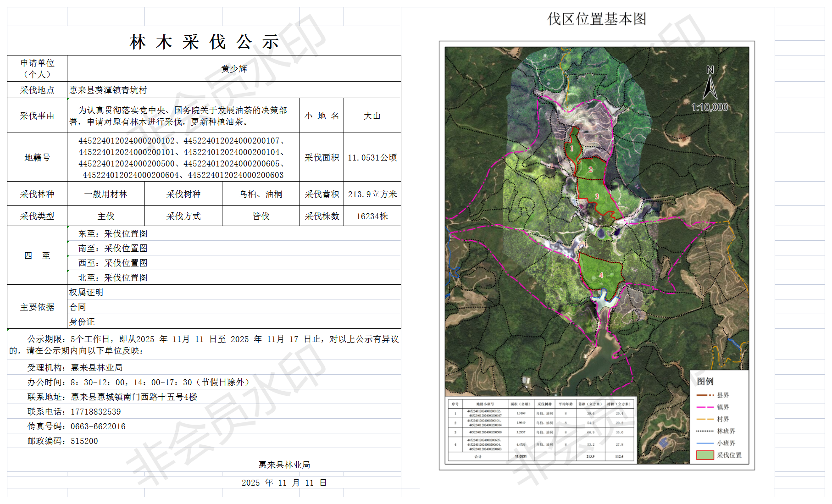
Task: Click the 村界 legend line symbol
Action: (x=705, y=419)
